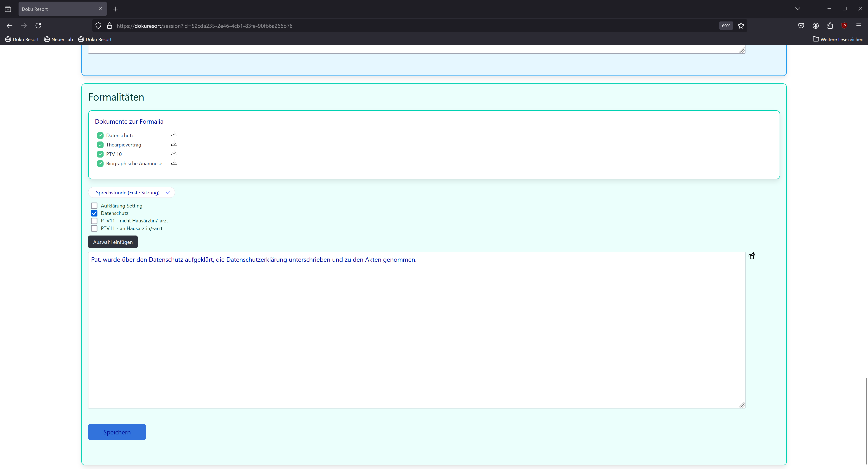Uncheck the Datenschutz checkbox

(94, 213)
